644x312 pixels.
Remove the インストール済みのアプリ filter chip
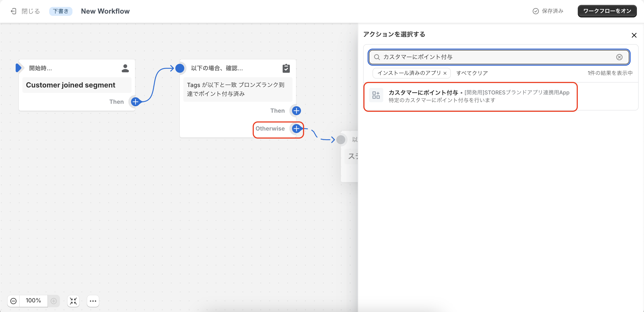pyautogui.click(x=445, y=73)
